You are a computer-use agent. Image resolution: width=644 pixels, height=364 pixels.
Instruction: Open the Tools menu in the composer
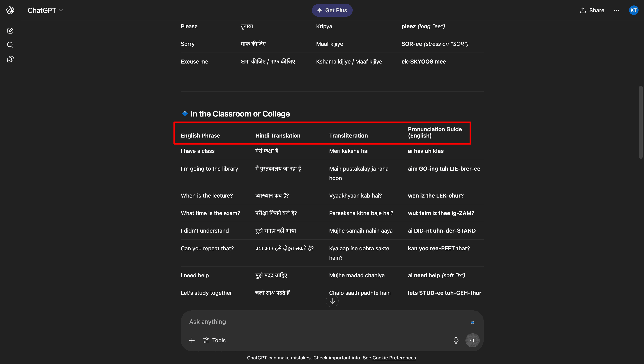click(x=214, y=340)
